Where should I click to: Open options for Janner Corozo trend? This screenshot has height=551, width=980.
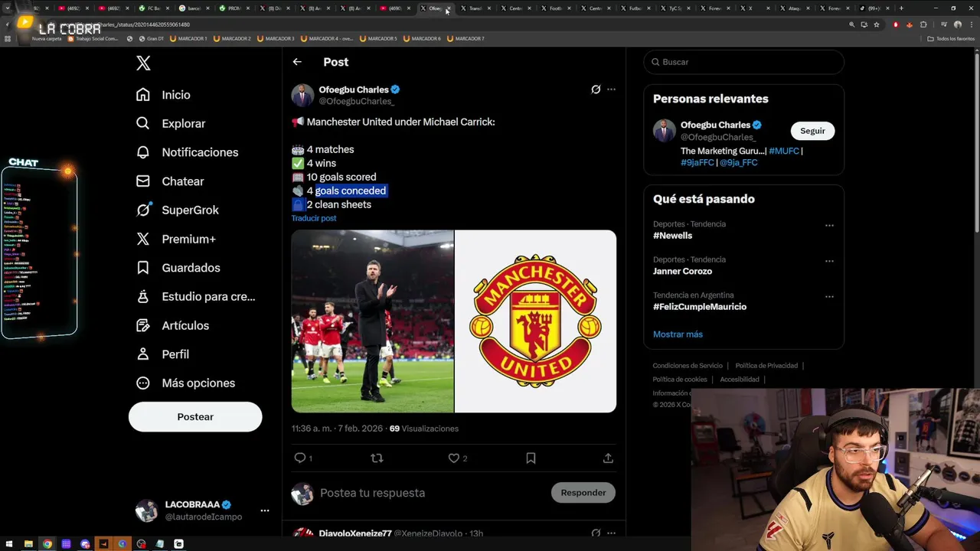pos(829,261)
